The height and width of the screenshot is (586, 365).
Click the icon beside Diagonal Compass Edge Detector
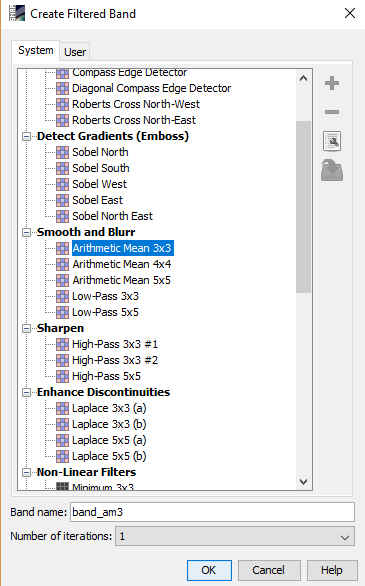[62, 88]
